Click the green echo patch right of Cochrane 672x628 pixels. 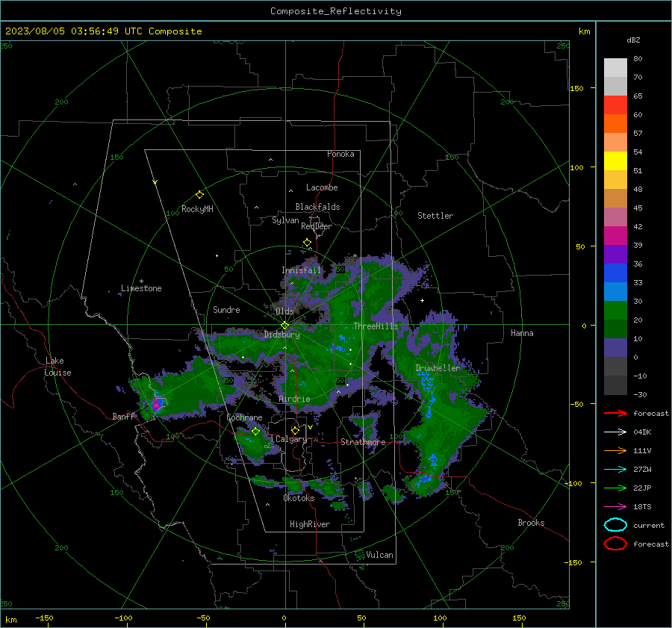click(255, 444)
